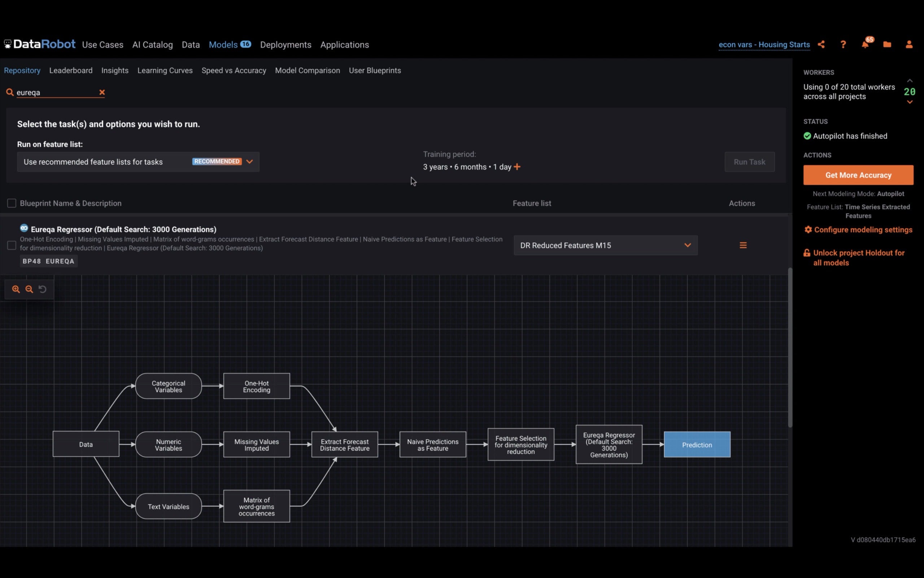Go to the Data tab
The width and height of the screenshot is (924, 578).
(191, 45)
